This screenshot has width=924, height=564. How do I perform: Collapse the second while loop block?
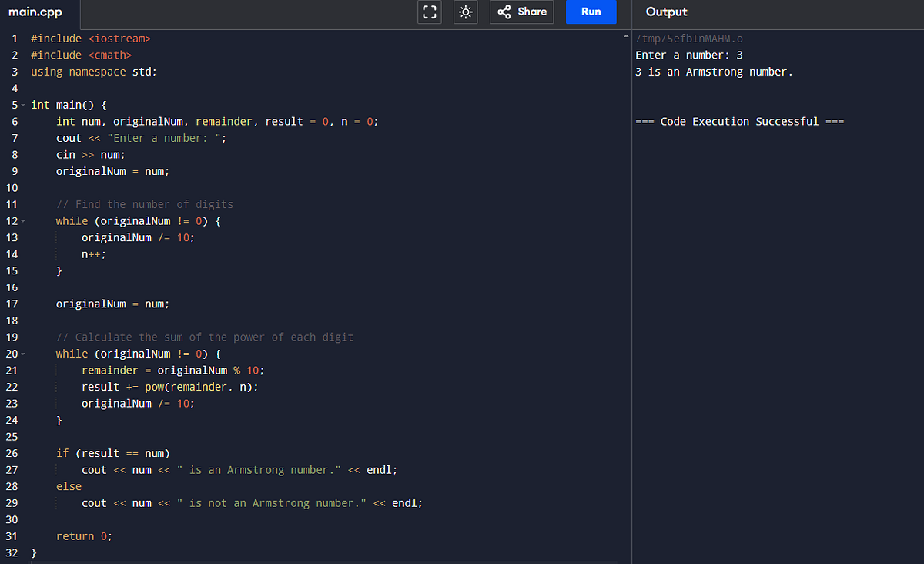point(24,353)
